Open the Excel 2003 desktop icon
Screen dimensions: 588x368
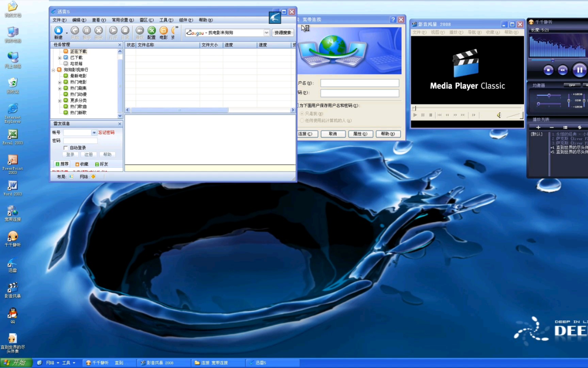pyautogui.click(x=13, y=137)
